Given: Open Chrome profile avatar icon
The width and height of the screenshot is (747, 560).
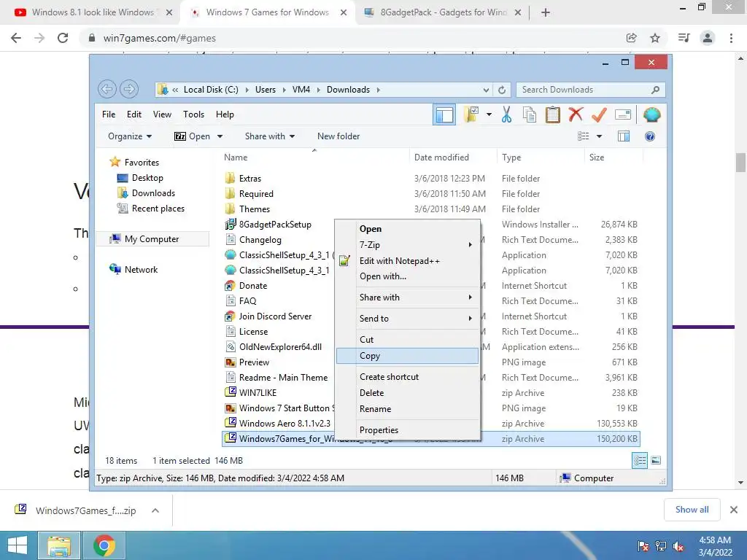Looking at the screenshot, I should [708, 38].
